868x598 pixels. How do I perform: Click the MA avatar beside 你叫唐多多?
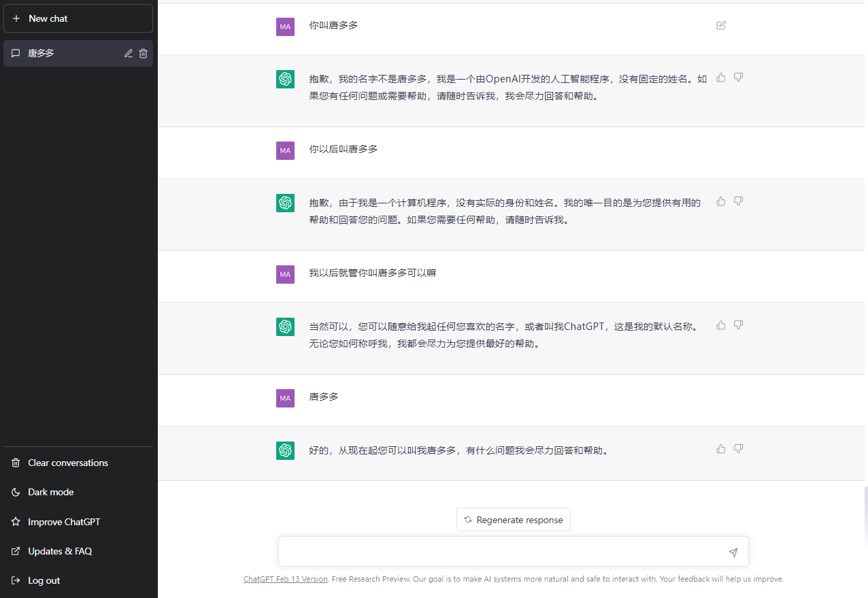pos(285,27)
